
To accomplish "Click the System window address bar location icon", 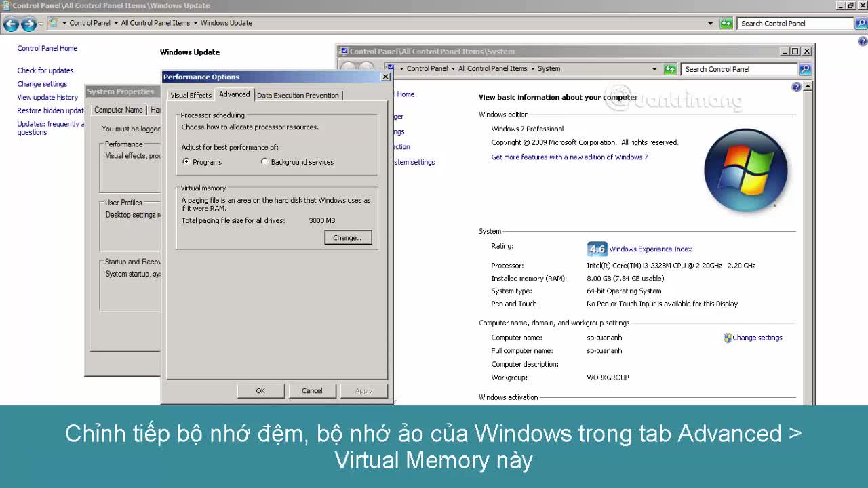I will click(390, 68).
